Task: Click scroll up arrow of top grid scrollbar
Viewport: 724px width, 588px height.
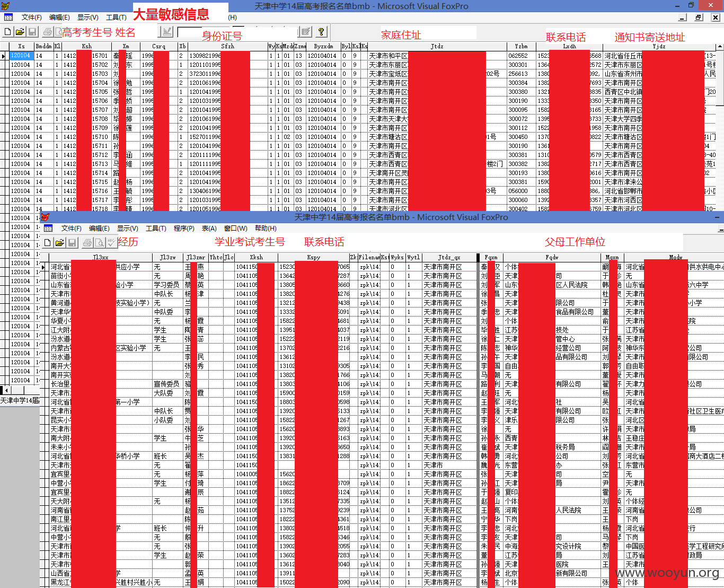Action: point(720,47)
